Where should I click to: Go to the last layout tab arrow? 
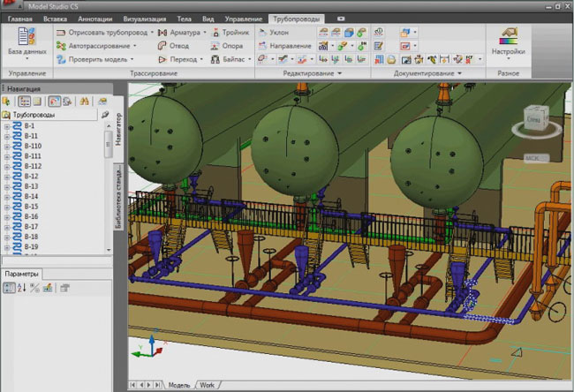coord(157,385)
